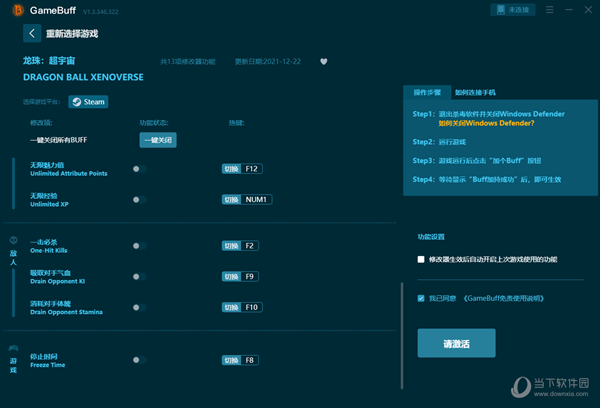Enable Freeze Time switch

(140, 360)
